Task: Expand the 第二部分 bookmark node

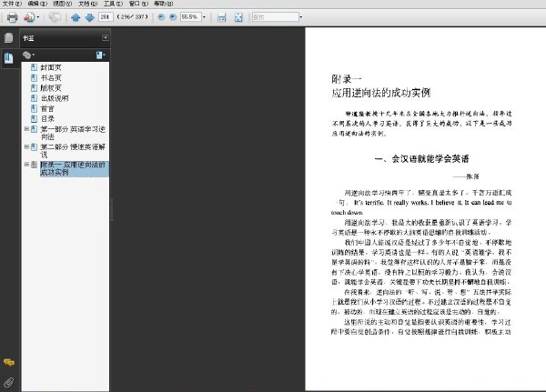Action: click(x=26, y=146)
